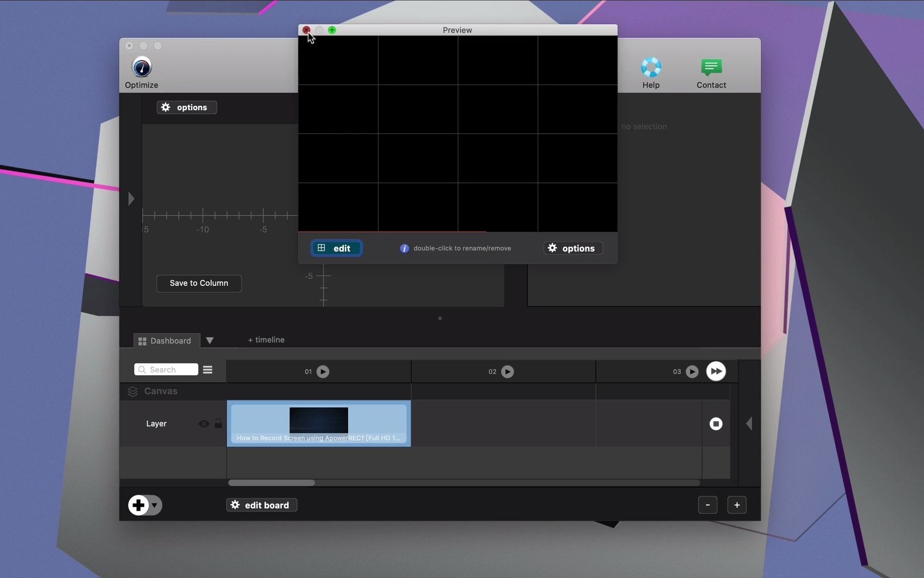Viewport: 924px width, 578px height.
Task: Select the Dashboard tab
Action: point(166,341)
